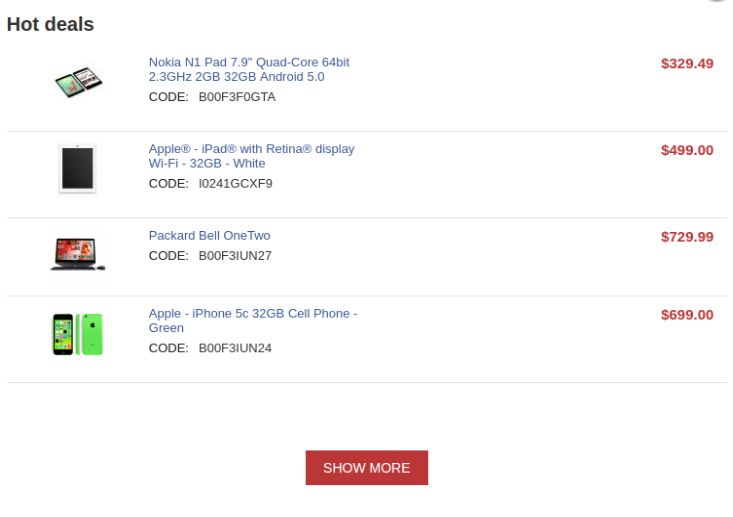Click the $329.49 price
The height and width of the screenshot is (517, 733).
click(687, 64)
